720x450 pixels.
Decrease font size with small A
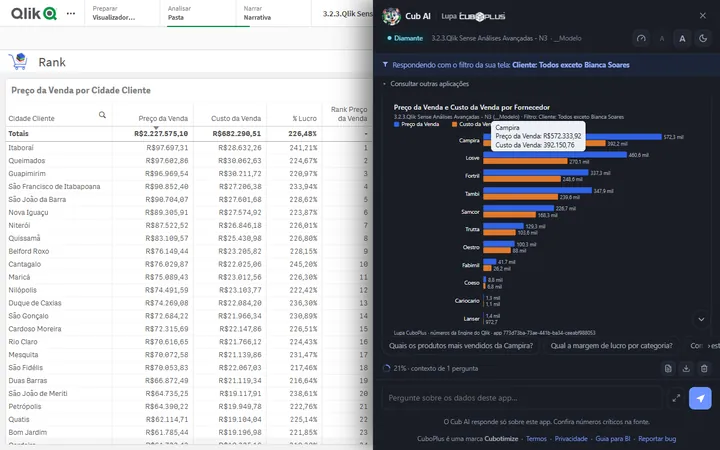662,39
